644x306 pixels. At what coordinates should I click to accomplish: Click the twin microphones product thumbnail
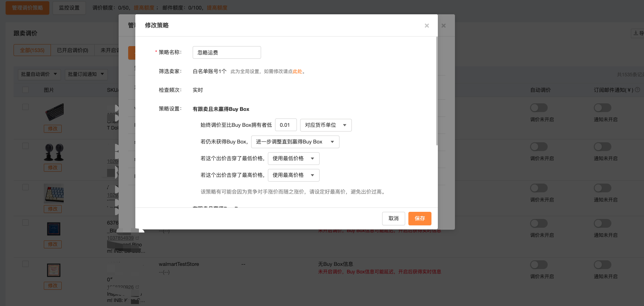pyautogui.click(x=54, y=152)
